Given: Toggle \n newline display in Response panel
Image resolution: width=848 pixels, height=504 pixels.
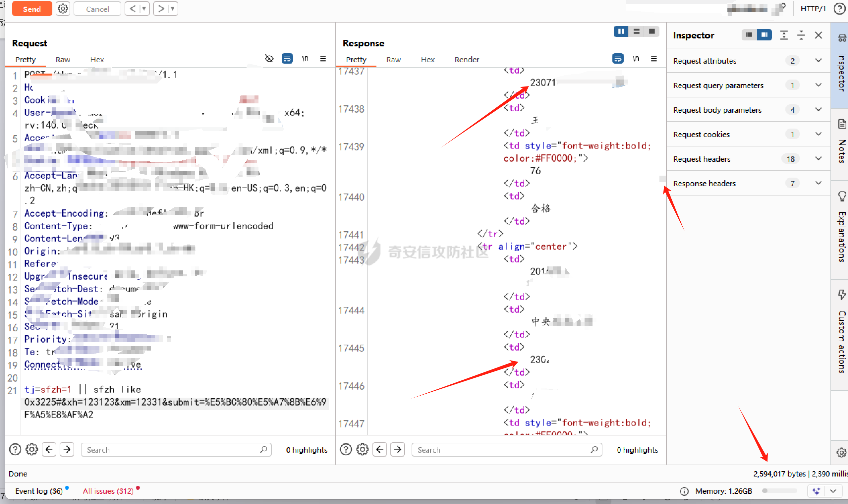Looking at the screenshot, I should (636, 58).
